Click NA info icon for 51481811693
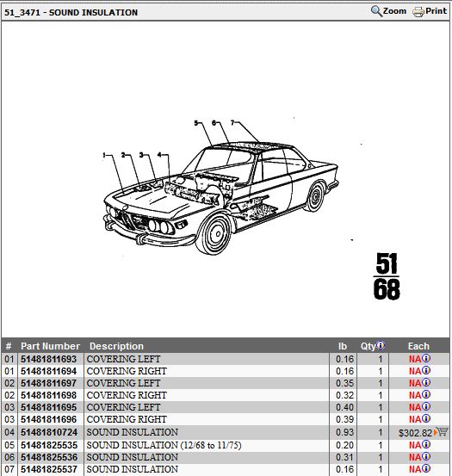 tap(426, 358)
